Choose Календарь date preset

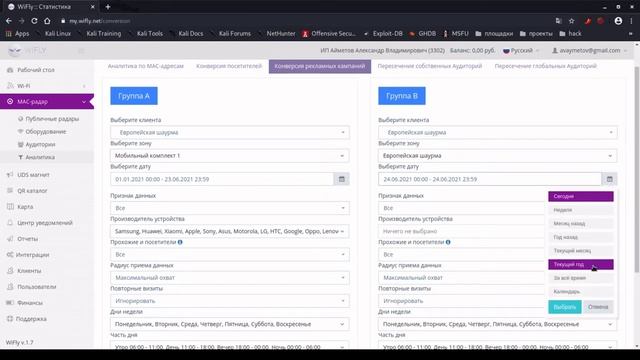tap(580, 291)
